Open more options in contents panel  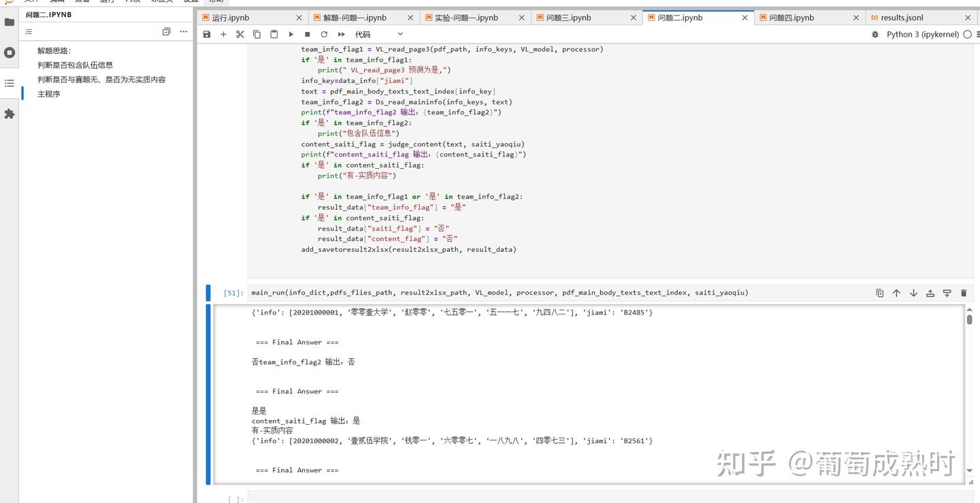click(x=183, y=31)
